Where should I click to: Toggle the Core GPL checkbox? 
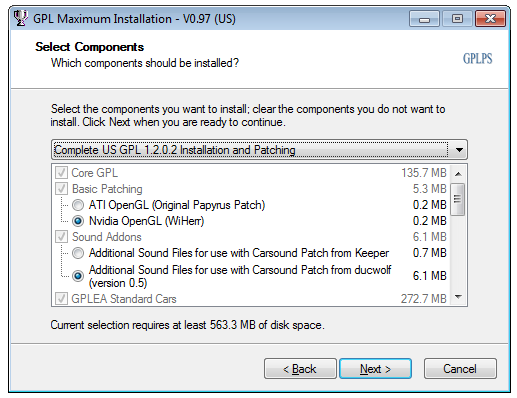[x=61, y=173]
